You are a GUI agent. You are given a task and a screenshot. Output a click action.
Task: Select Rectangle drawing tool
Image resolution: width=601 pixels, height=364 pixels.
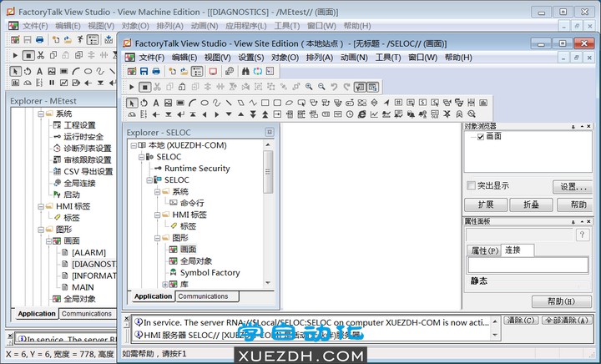point(265,103)
